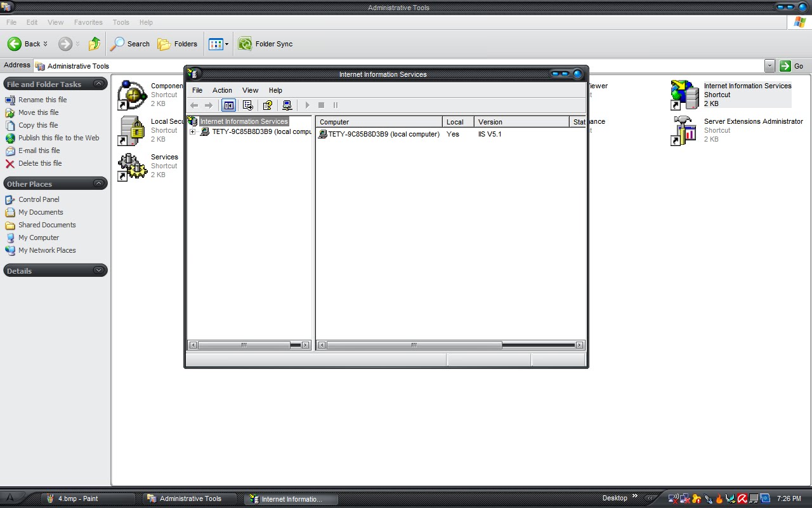
Task: Click the flame tray icon
Action: pos(719,498)
